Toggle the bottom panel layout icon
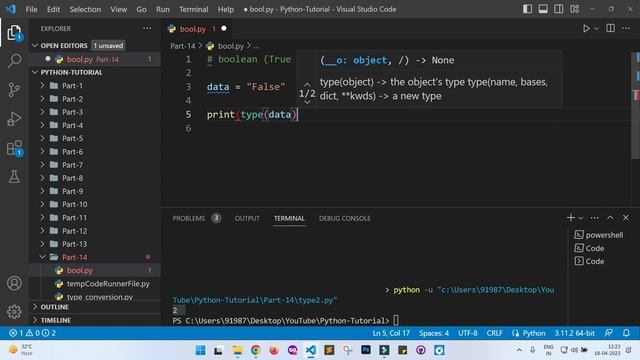Viewport: 640px width, 360px height. pos(543,9)
